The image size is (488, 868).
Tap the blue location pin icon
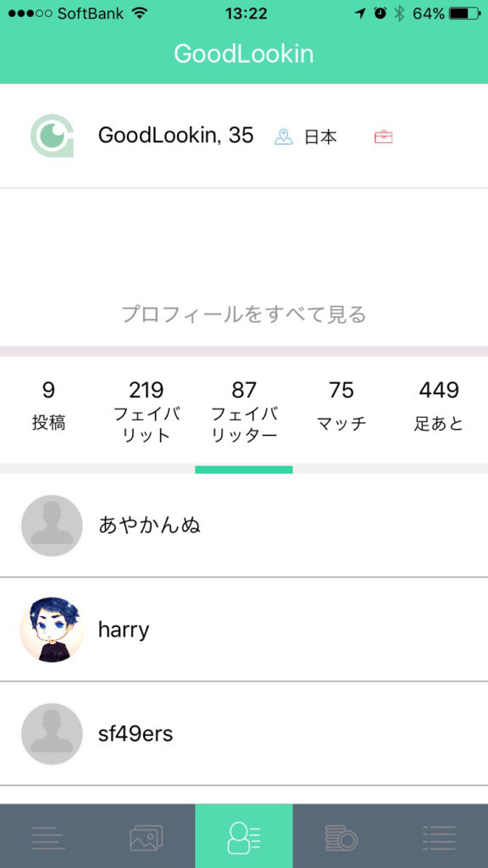[284, 134]
